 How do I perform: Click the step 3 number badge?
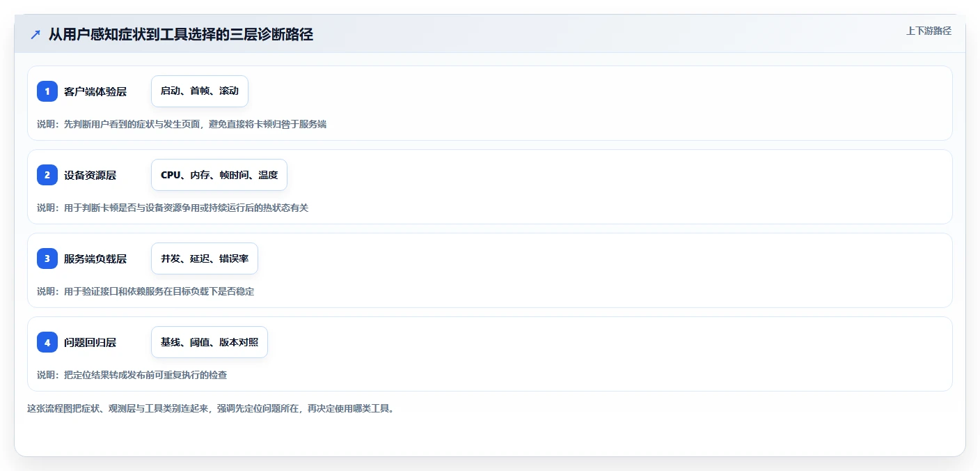click(x=47, y=258)
